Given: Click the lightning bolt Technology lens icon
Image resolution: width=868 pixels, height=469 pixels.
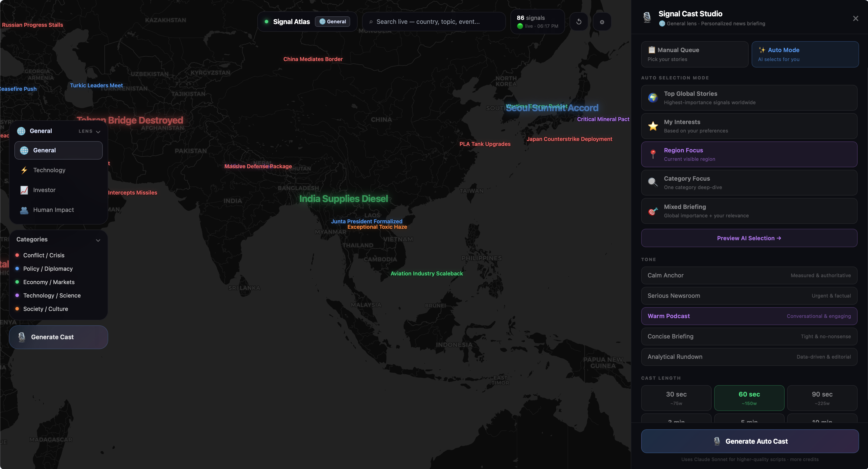Looking at the screenshot, I should [24, 170].
